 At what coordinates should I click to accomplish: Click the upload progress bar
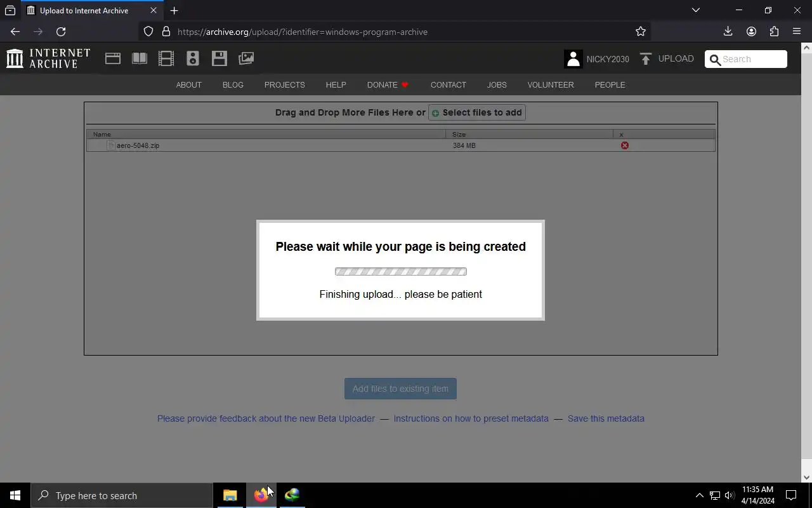(401, 272)
